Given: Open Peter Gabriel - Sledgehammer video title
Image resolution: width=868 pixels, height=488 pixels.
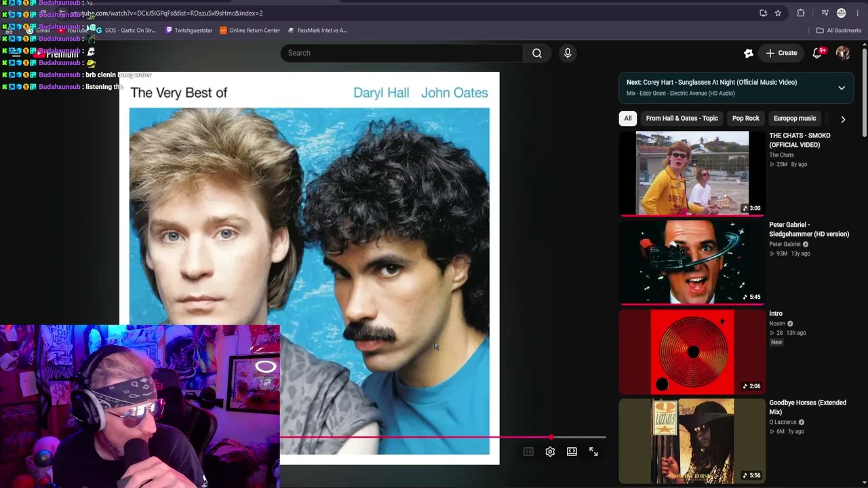Looking at the screenshot, I should coord(809,229).
